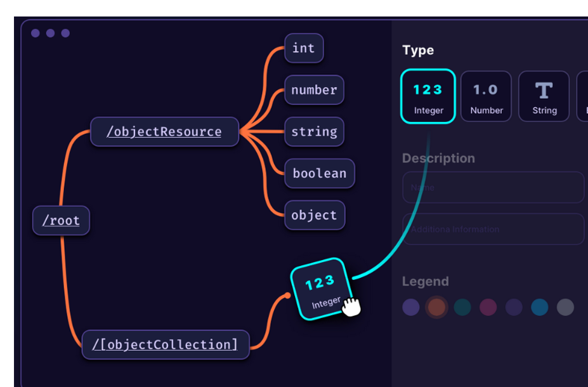The image size is (588, 387).
Task: Click the "number" type node
Action: click(x=314, y=90)
